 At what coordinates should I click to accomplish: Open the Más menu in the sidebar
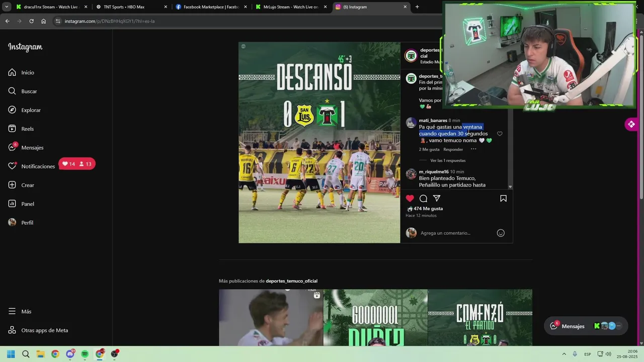tap(20, 311)
